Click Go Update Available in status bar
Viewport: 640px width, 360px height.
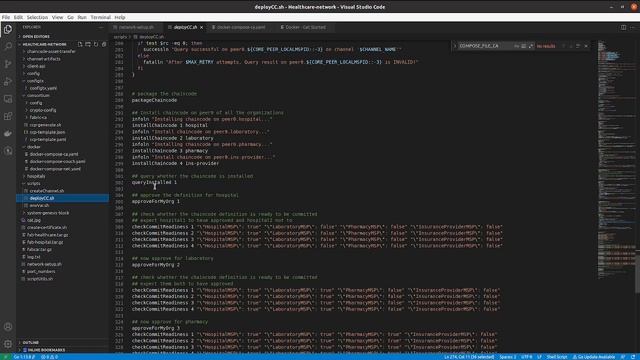(594, 357)
